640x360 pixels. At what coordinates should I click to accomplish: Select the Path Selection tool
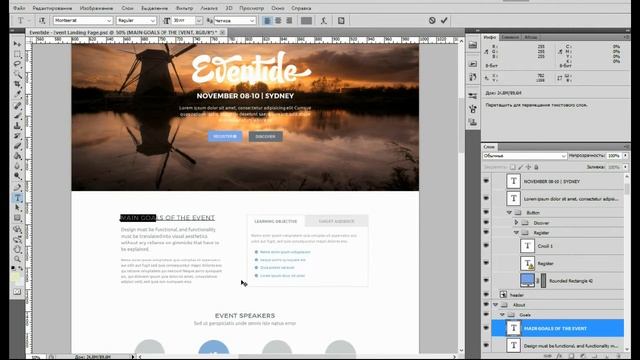17,208
